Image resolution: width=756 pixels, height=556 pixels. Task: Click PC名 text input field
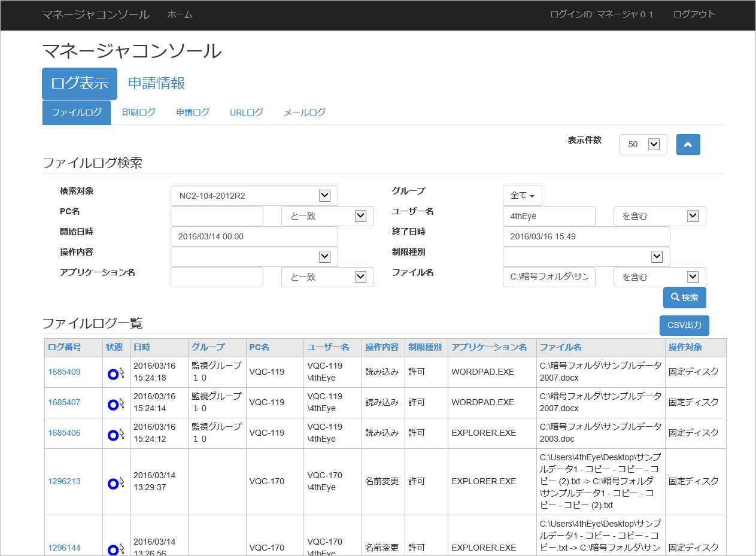coord(217,216)
